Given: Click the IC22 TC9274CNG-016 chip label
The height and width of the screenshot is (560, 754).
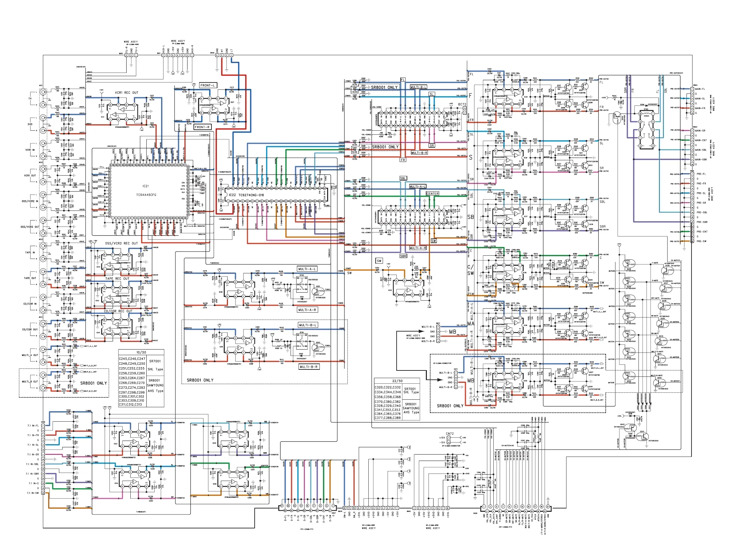Looking at the screenshot, I should pos(246,195).
